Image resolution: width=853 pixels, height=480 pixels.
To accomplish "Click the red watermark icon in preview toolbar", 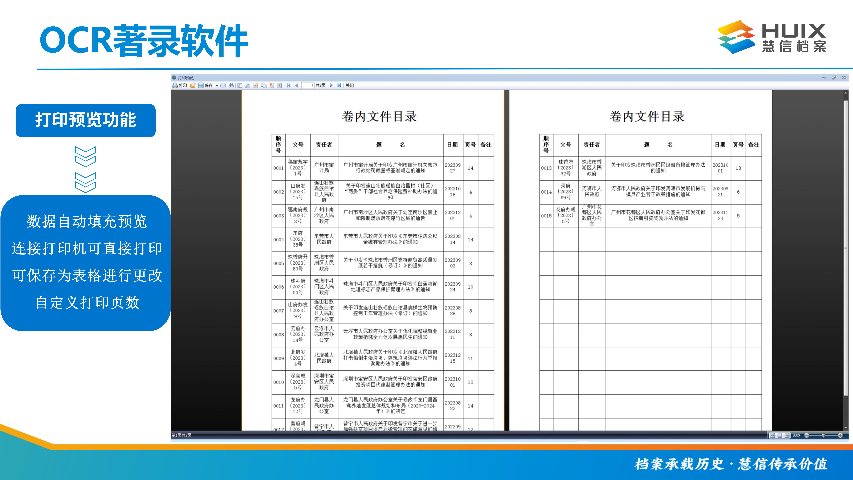I will pyautogui.click(x=271, y=85).
